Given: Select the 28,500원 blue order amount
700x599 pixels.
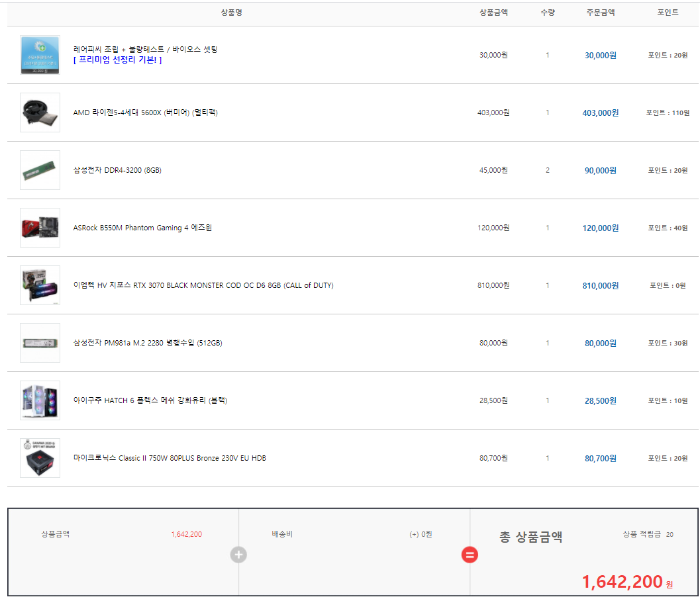Looking at the screenshot, I should coord(601,400).
